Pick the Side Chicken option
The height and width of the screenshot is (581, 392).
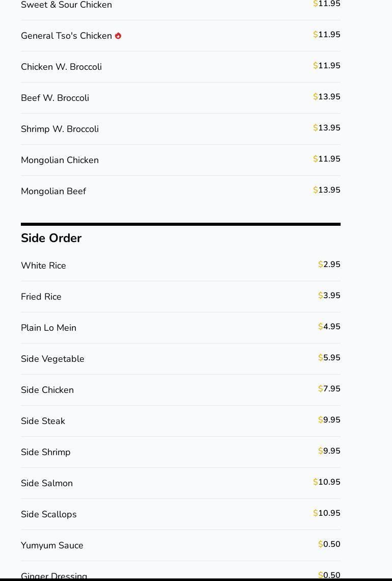click(181, 390)
